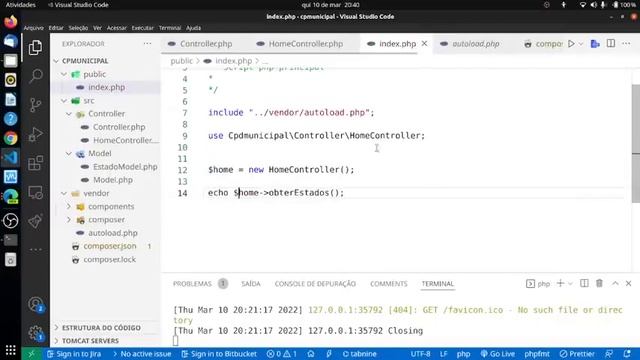640x360 pixels.
Task: Open the Editar menu
Action: coord(56,28)
